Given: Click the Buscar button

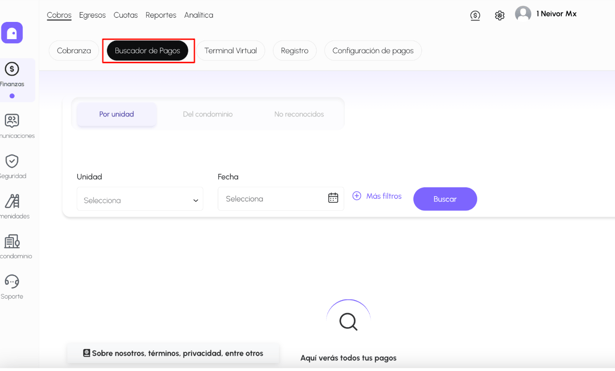Looking at the screenshot, I should [x=445, y=199].
